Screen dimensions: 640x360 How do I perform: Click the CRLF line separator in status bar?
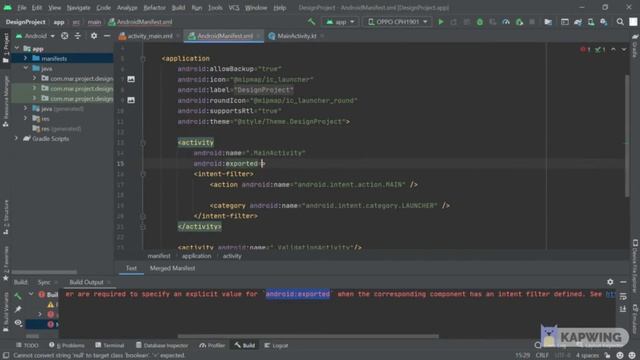tap(542, 355)
